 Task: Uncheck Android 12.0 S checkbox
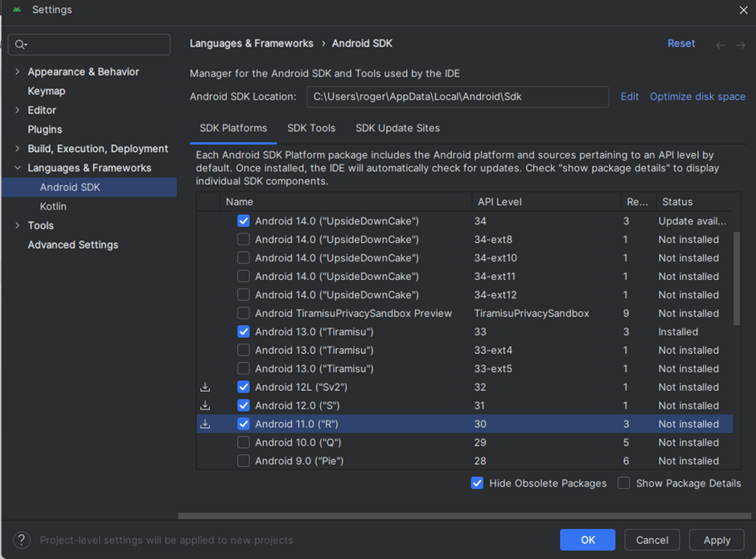(x=244, y=405)
